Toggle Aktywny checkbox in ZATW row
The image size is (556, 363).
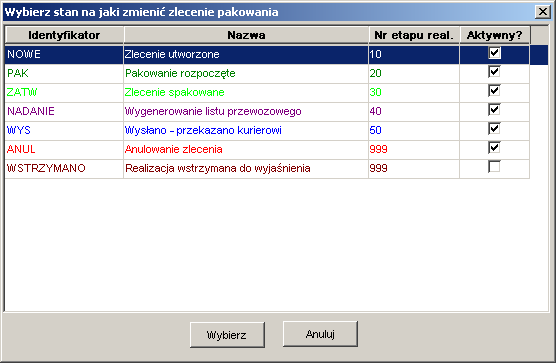tap(494, 91)
